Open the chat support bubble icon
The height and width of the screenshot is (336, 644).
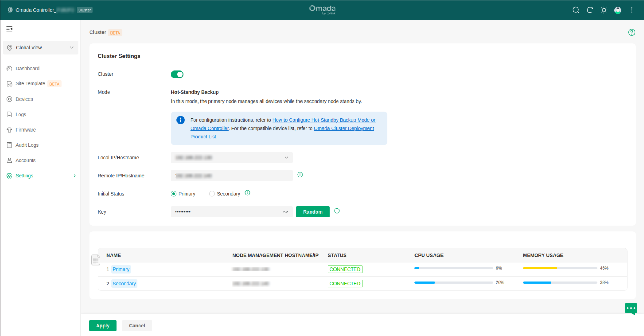(x=631, y=309)
